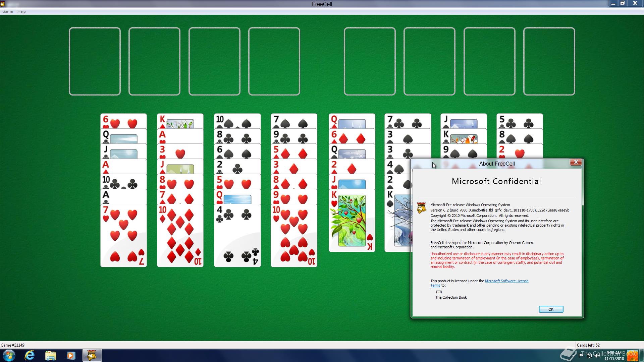Open Windows Explorer folder icon on taskbar
644x362 pixels.
pos(50,355)
